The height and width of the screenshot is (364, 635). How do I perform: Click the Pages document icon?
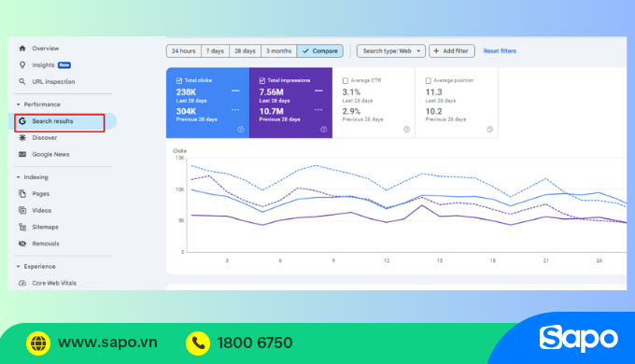[x=22, y=193]
